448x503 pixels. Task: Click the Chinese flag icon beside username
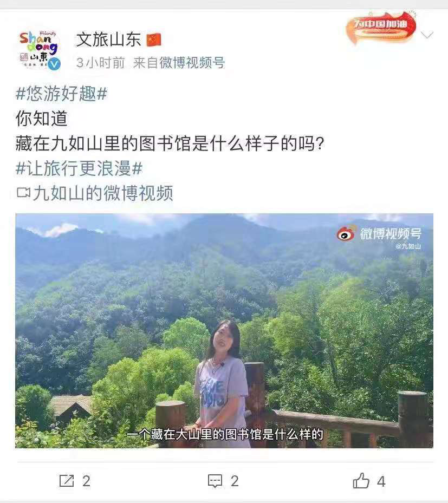pyautogui.click(x=154, y=40)
